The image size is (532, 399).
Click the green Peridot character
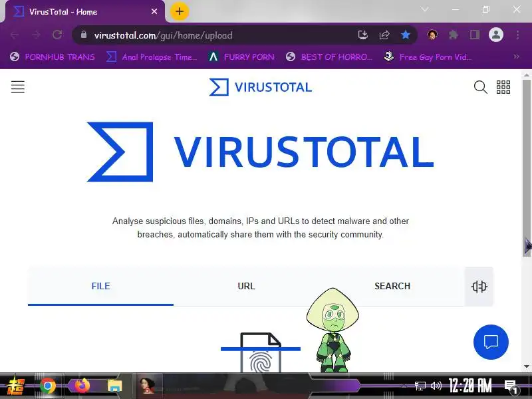pos(333,330)
